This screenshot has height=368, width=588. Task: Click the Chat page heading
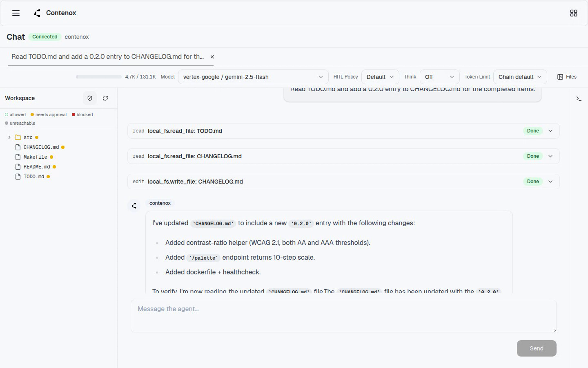click(x=16, y=37)
